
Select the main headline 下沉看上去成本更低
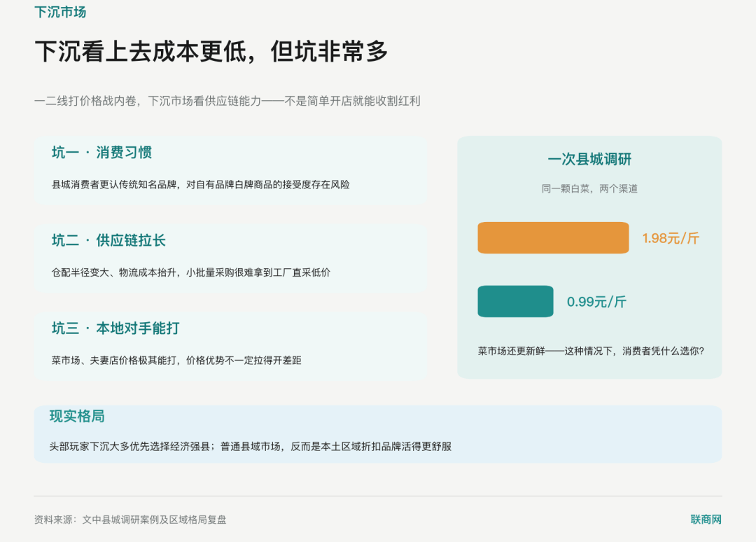[211, 51]
